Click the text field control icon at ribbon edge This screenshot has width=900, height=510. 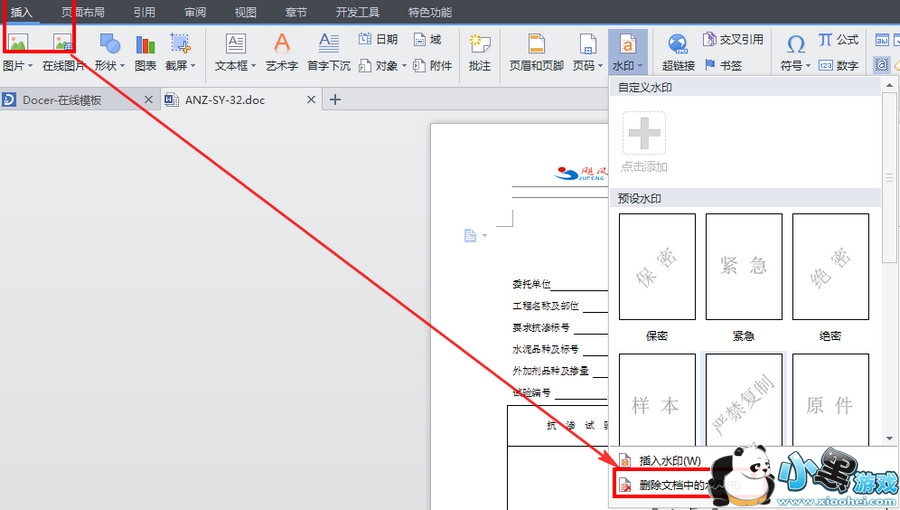(x=882, y=40)
